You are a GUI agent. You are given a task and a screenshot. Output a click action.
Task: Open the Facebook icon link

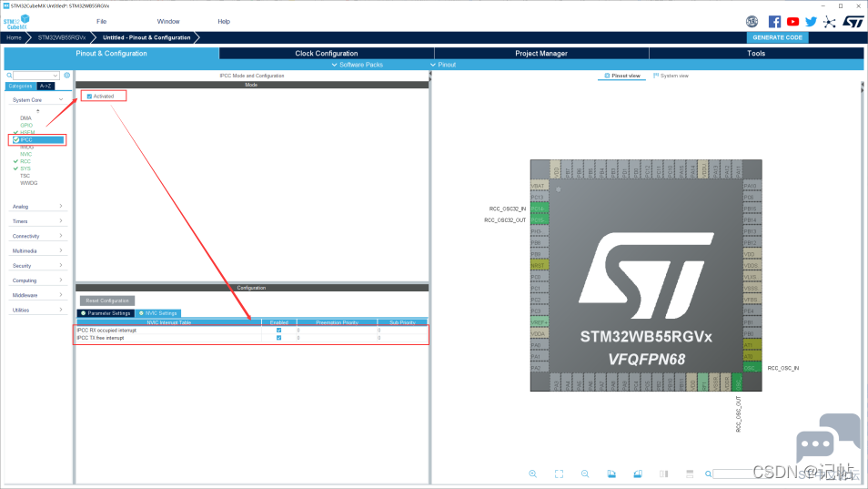774,22
